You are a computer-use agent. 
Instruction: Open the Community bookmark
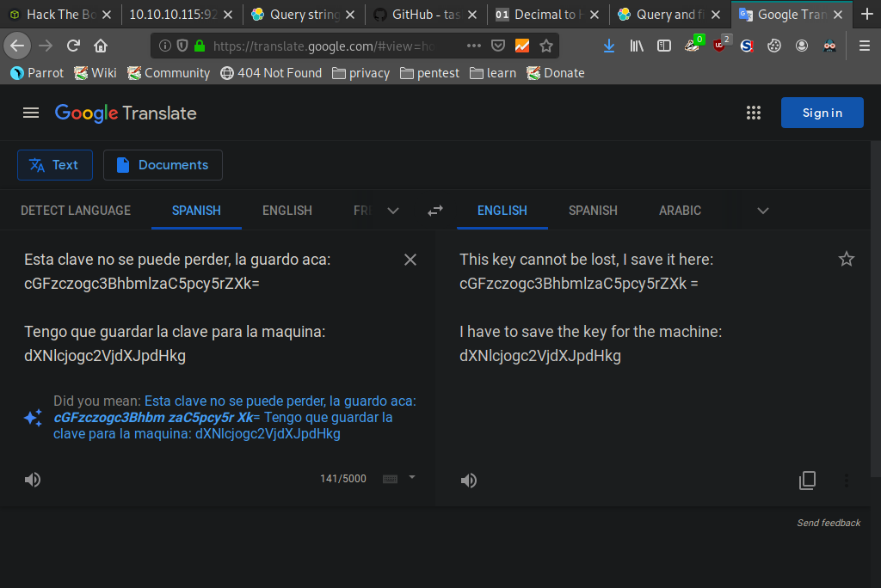pyautogui.click(x=169, y=73)
